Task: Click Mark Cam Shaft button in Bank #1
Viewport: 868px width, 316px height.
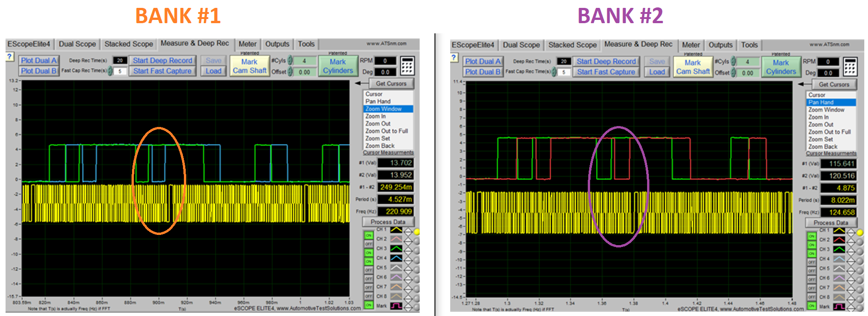Action: pyautogui.click(x=249, y=66)
